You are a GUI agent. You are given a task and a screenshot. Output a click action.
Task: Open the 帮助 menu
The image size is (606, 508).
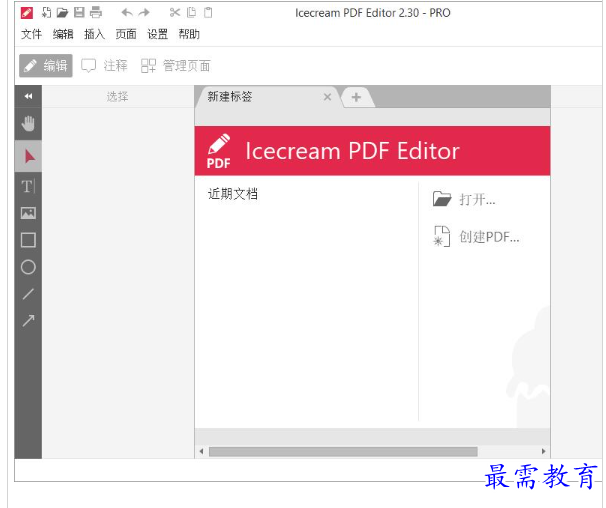point(189,34)
